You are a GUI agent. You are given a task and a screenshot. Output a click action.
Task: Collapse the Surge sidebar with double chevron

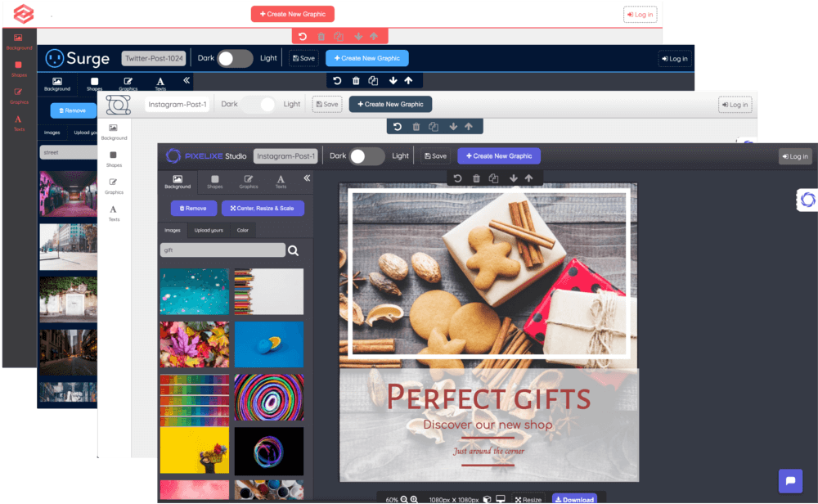tap(187, 80)
